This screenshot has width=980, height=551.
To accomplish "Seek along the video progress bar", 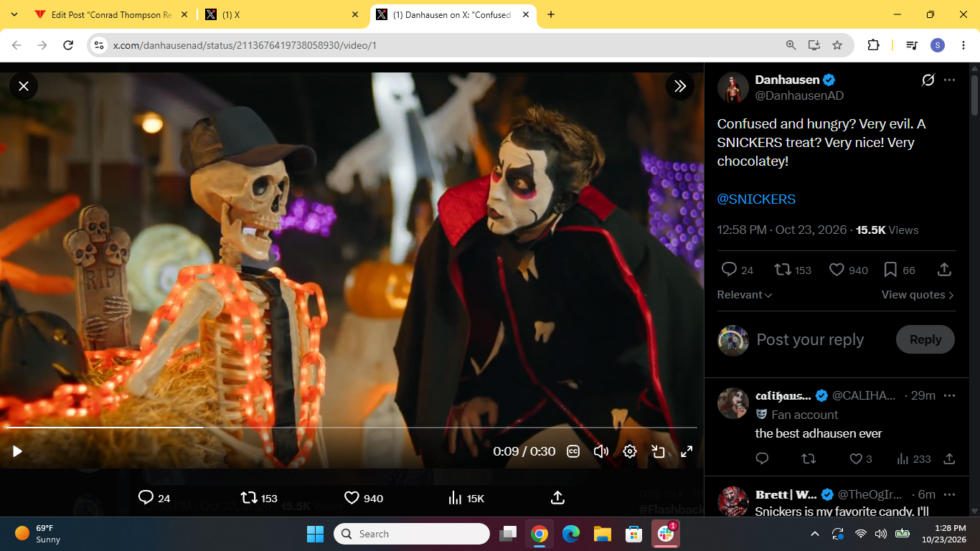I will pyautogui.click(x=352, y=428).
